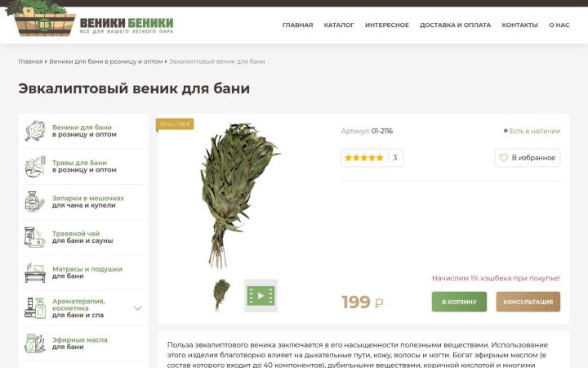Image resolution: width=588 pixels, height=368 pixels.
Task: Request help via Консультация button
Action: click(x=528, y=302)
